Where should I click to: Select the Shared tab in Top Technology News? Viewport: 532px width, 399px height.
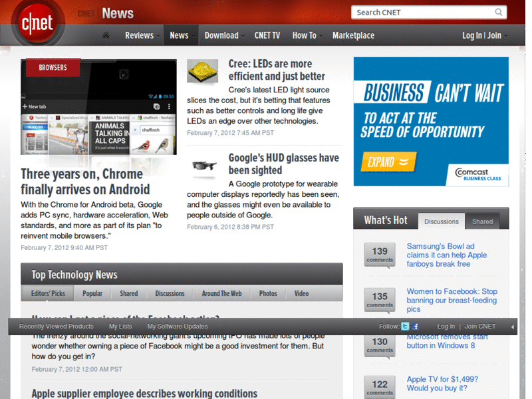point(128,293)
